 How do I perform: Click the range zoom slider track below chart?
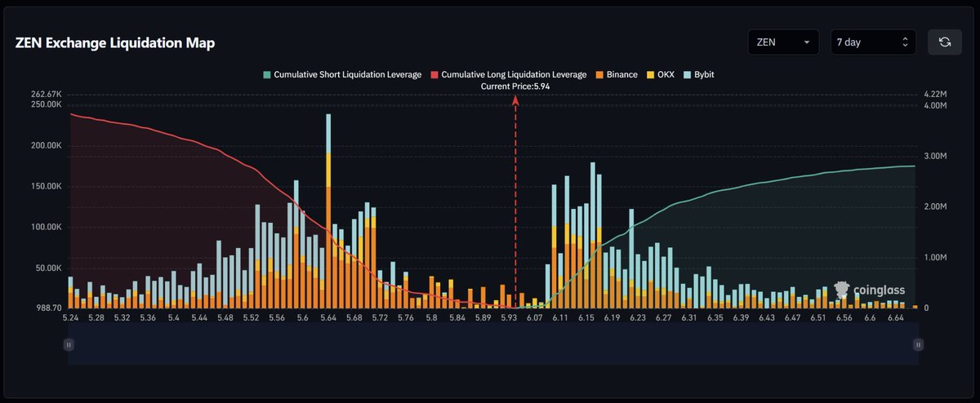[493, 345]
